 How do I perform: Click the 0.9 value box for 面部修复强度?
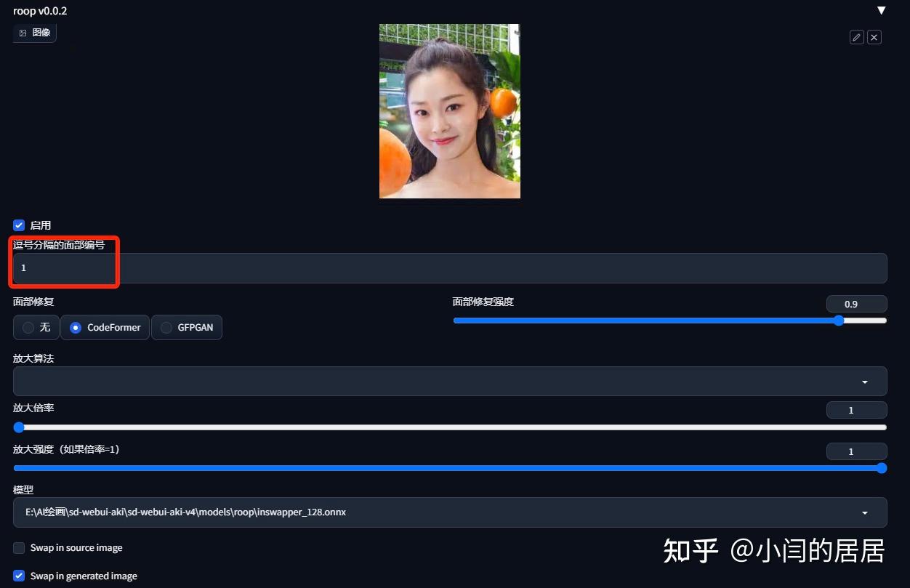856,303
